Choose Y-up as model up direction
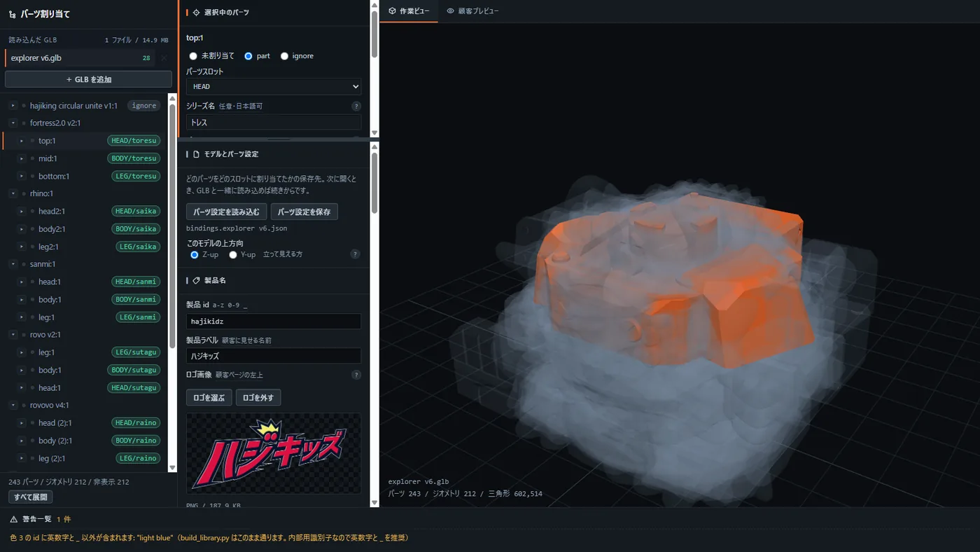 pos(233,255)
